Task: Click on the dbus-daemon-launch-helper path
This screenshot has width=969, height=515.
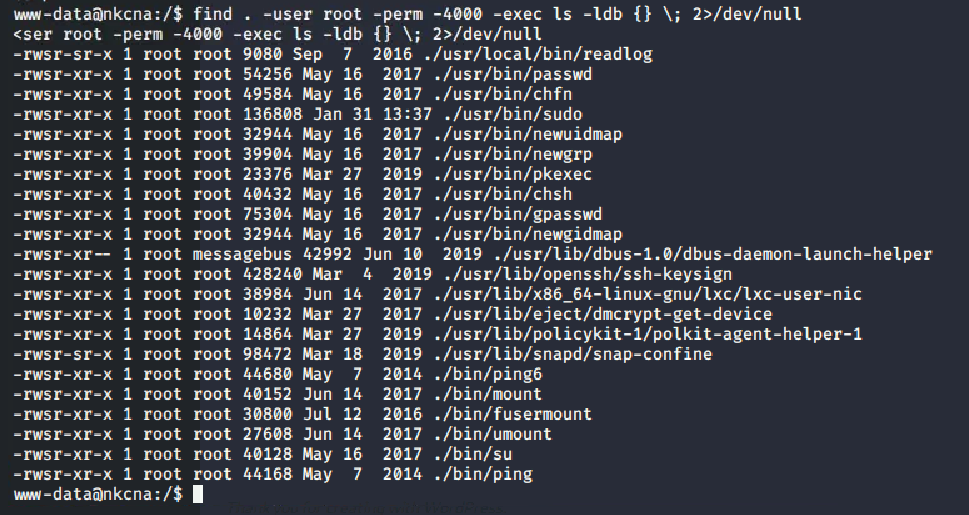Action: (x=713, y=254)
